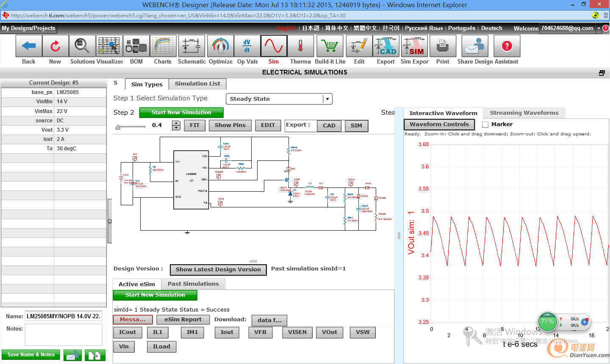Plot the IL1 waveform button
The image size is (610, 364).
(158, 333)
